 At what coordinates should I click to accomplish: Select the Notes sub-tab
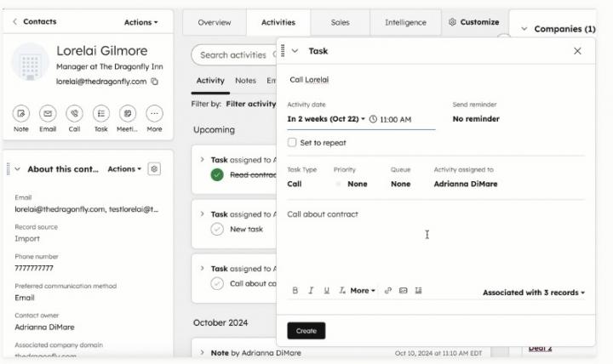245,81
